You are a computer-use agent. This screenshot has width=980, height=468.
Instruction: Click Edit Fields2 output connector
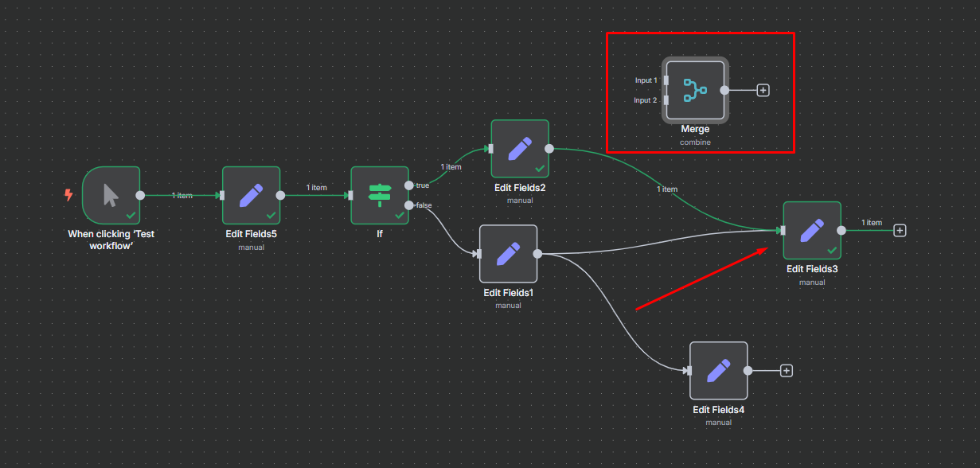coord(549,149)
